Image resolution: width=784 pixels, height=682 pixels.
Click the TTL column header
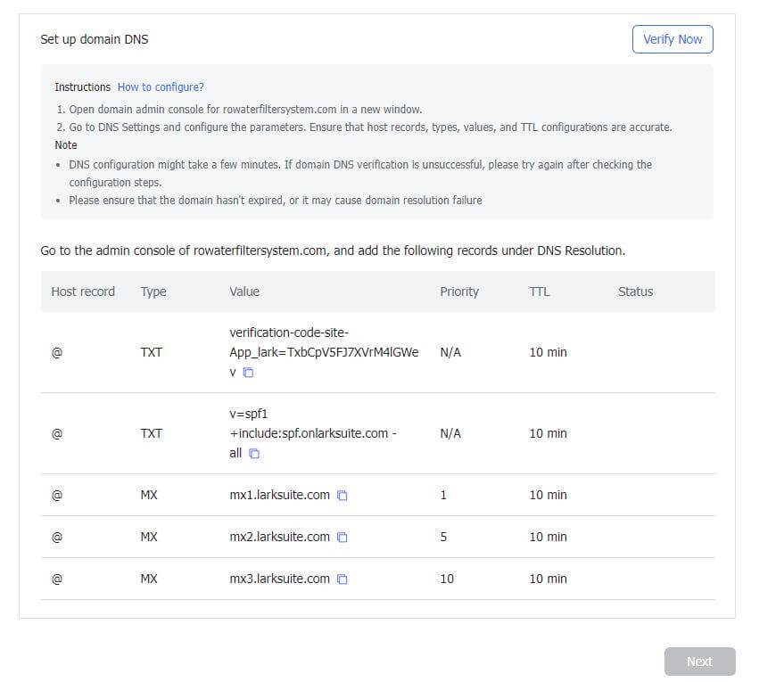539,292
